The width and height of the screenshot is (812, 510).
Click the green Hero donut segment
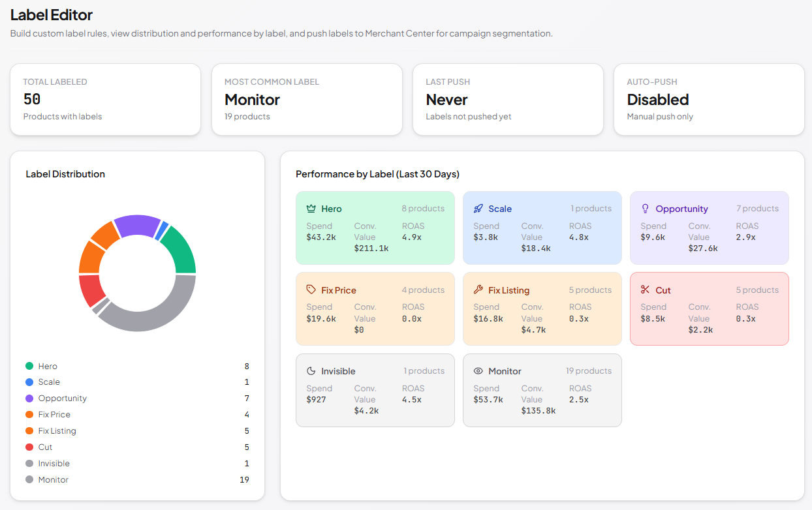[181, 251]
